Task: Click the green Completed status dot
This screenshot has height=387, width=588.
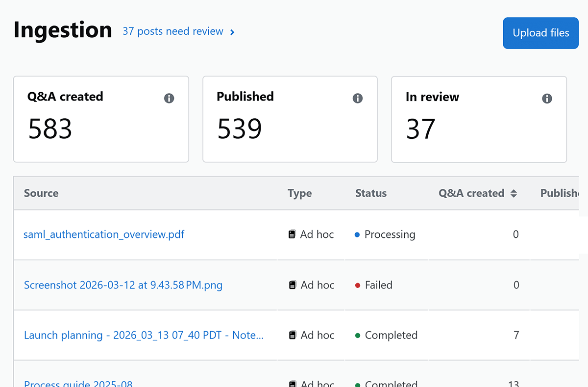Action: (358, 335)
